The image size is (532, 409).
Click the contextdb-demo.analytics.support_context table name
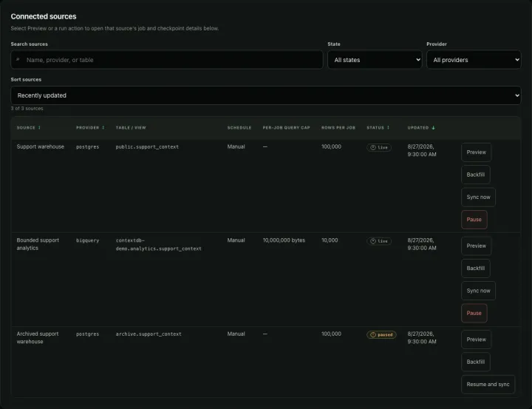158,244
